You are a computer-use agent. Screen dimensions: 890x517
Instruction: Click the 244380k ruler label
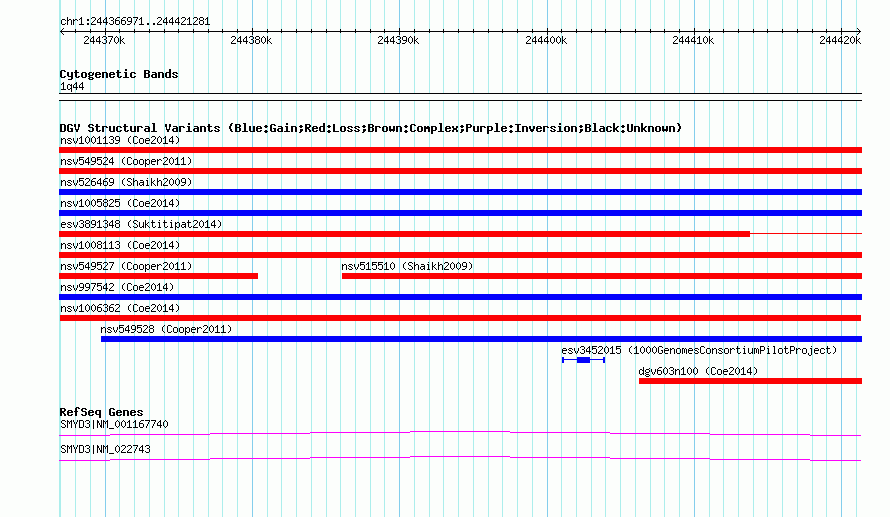251,40
